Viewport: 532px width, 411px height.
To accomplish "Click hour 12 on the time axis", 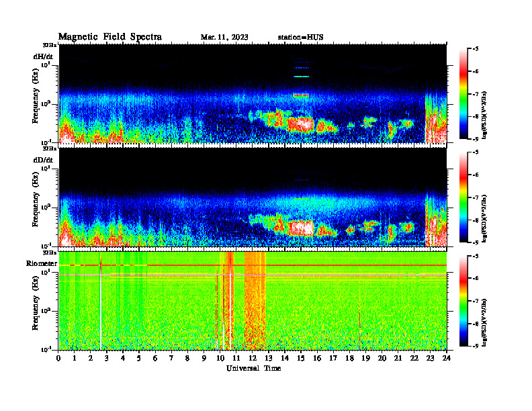I will pos(252,359).
